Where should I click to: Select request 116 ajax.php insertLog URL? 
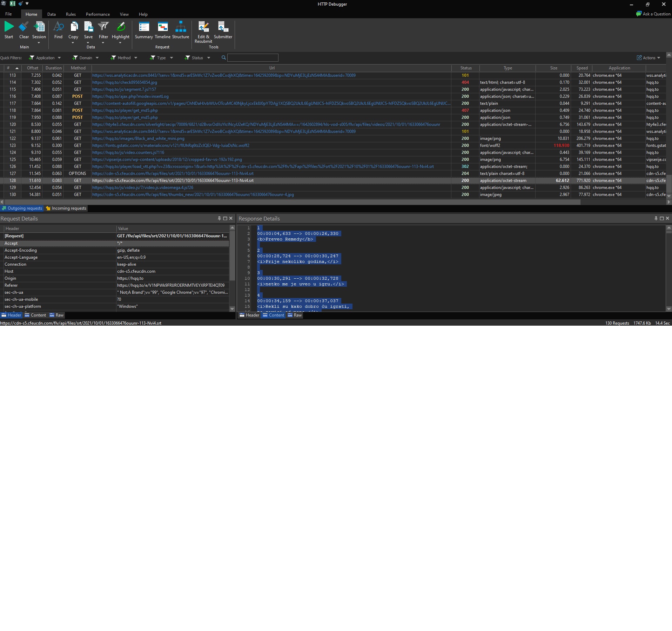(130, 96)
